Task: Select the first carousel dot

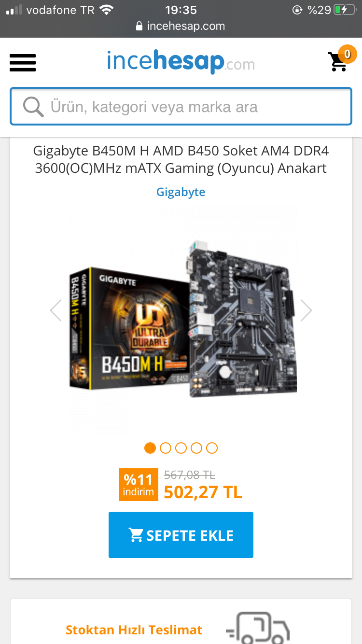Action: (x=150, y=448)
